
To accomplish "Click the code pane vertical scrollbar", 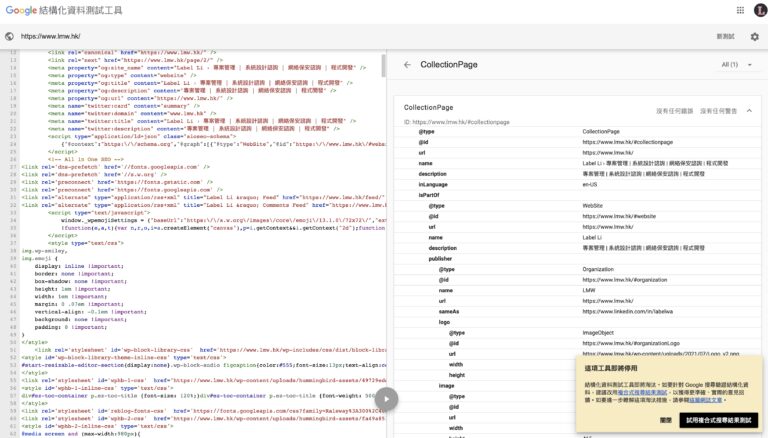I will 384,65.
